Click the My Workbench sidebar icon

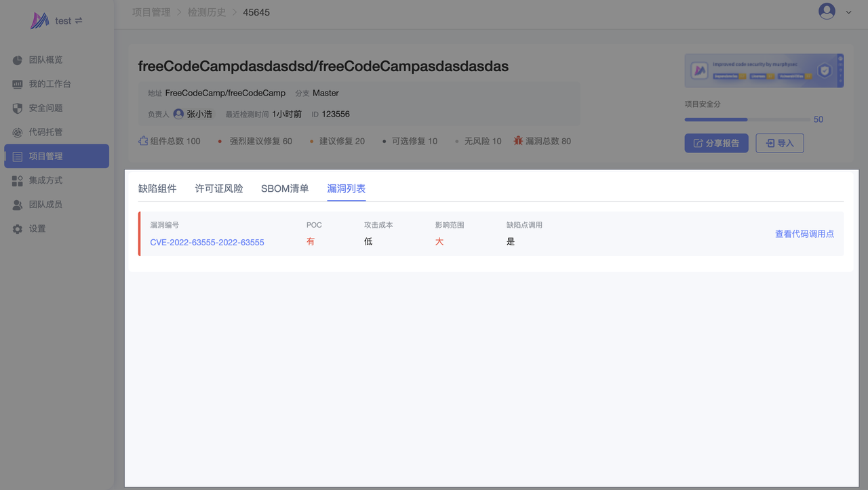[x=18, y=84]
